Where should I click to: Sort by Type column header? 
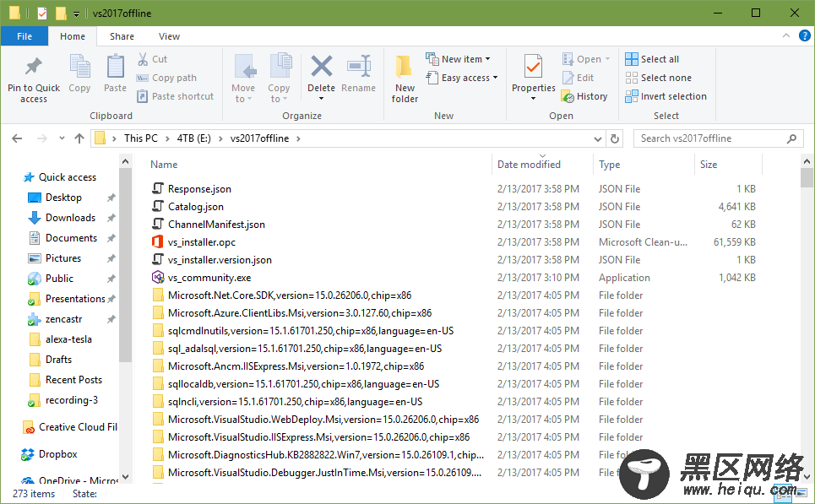tap(609, 165)
